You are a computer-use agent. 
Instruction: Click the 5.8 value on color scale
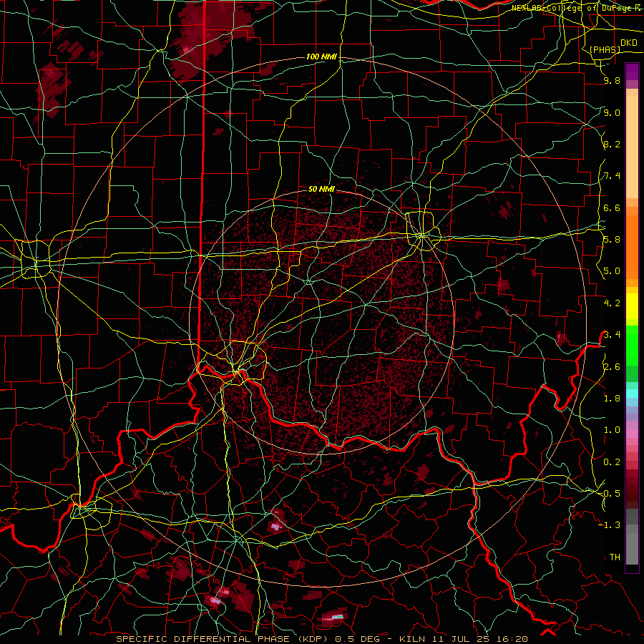(x=612, y=240)
